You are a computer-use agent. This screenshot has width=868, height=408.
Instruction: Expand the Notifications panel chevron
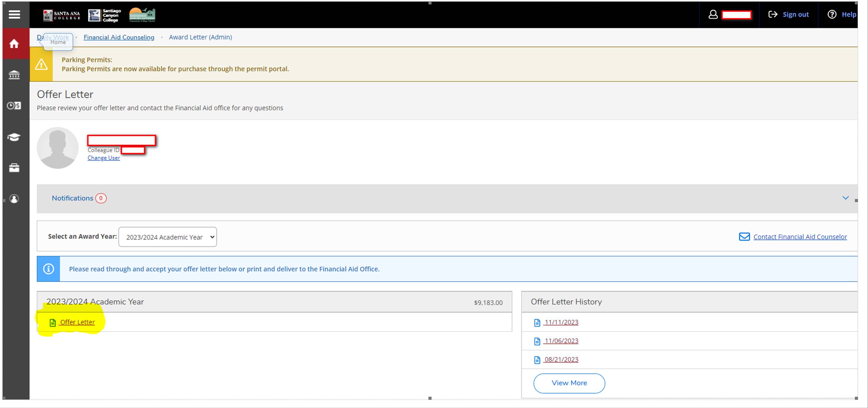[845, 198]
